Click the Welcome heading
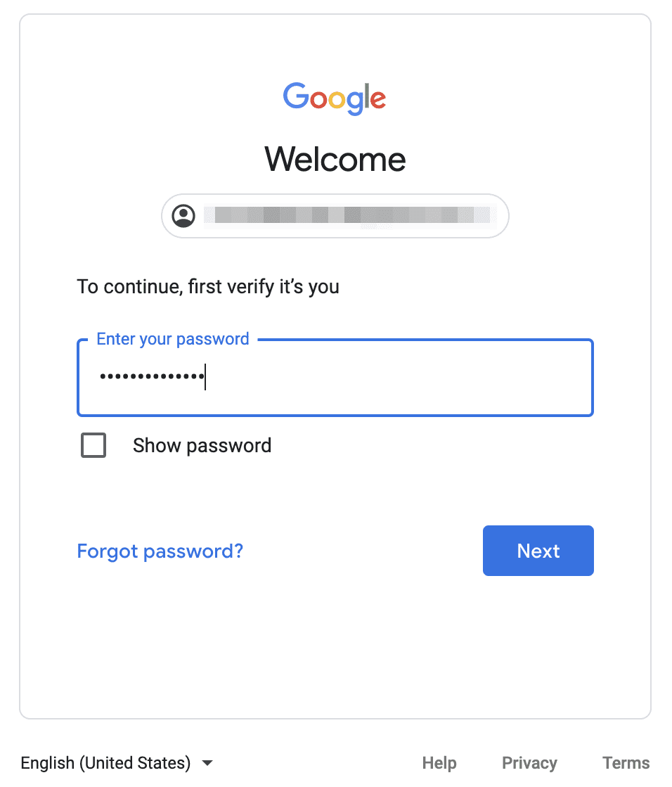Screen dimensions: 672x787 point(335,159)
